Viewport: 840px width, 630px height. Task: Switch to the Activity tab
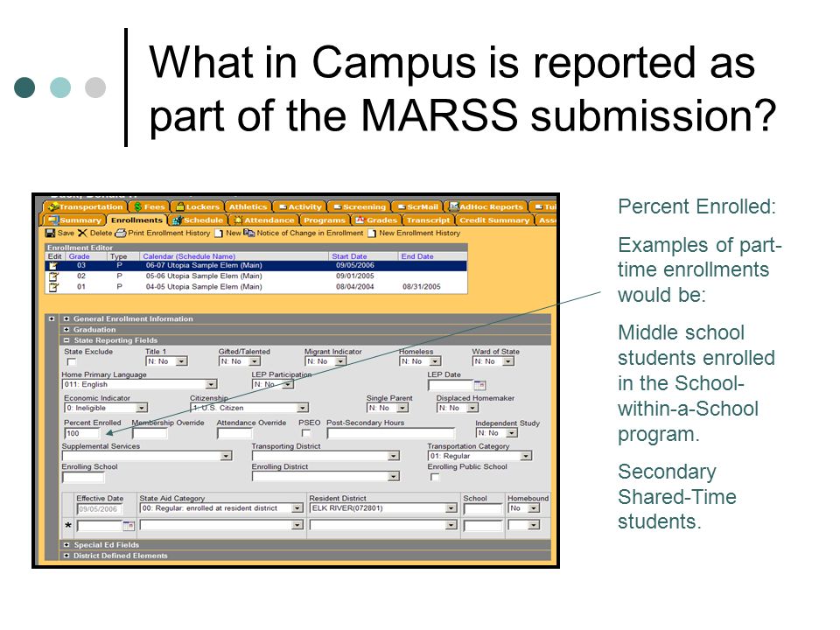pyautogui.click(x=300, y=206)
